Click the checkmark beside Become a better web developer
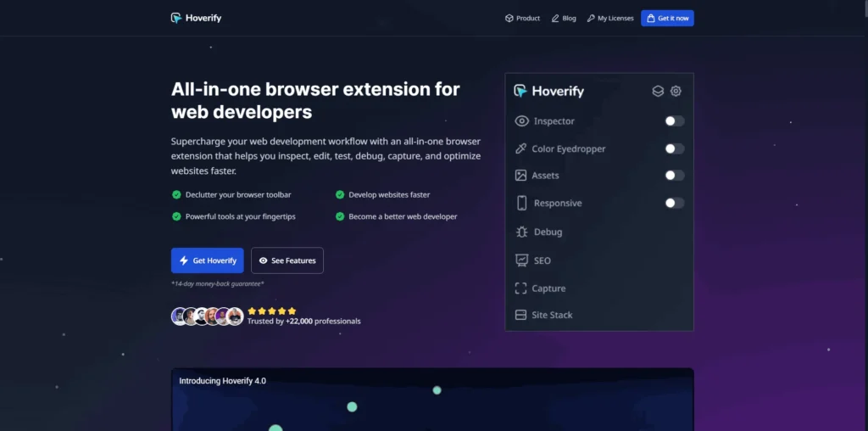The image size is (868, 431). click(340, 216)
